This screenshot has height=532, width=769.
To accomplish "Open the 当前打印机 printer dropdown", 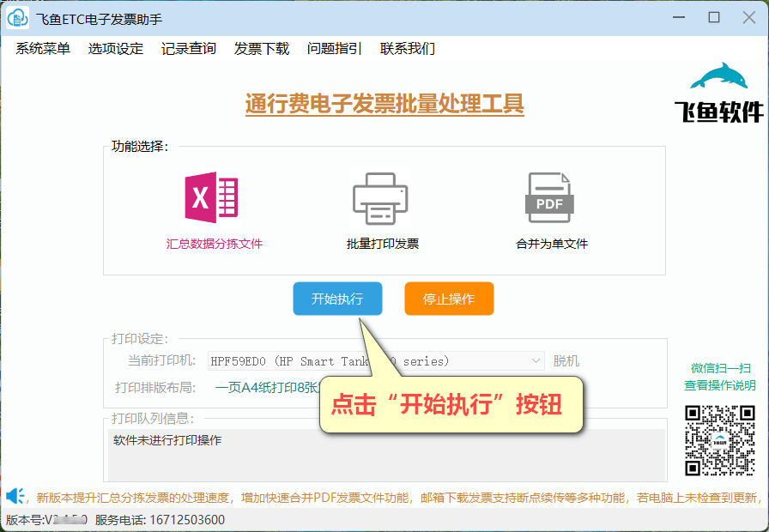I will point(535,360).
